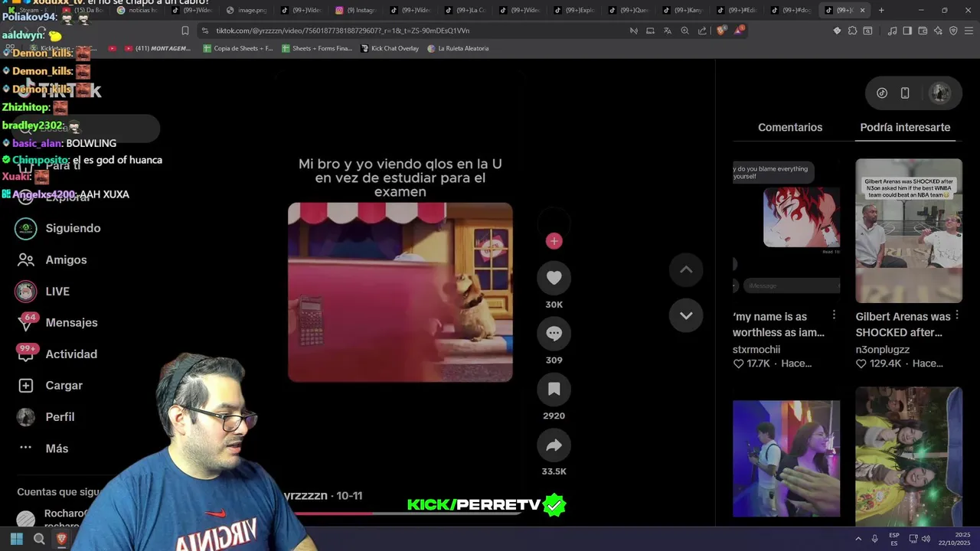Go to previous video with up chevron

click(686, 269)
